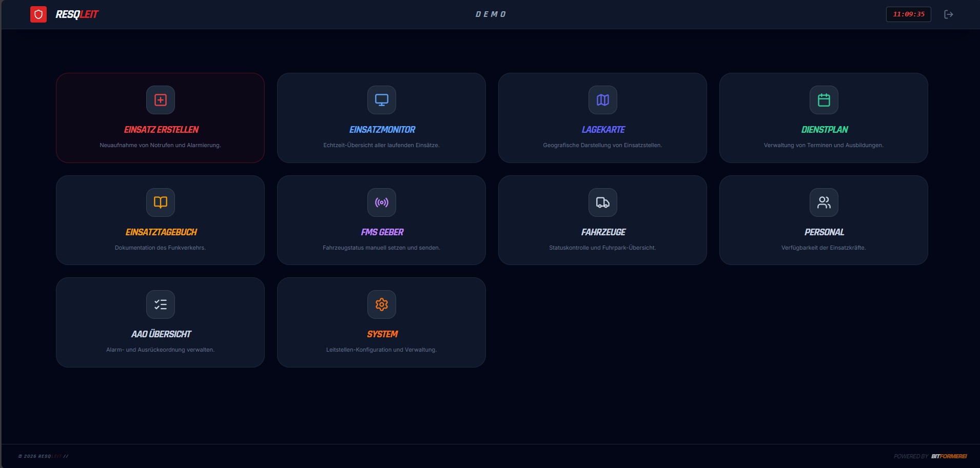The width and height of the screenshot is (980, 468).
Task: Open the Einsatztagebuch book icon
Action: (x=161, y=202)
